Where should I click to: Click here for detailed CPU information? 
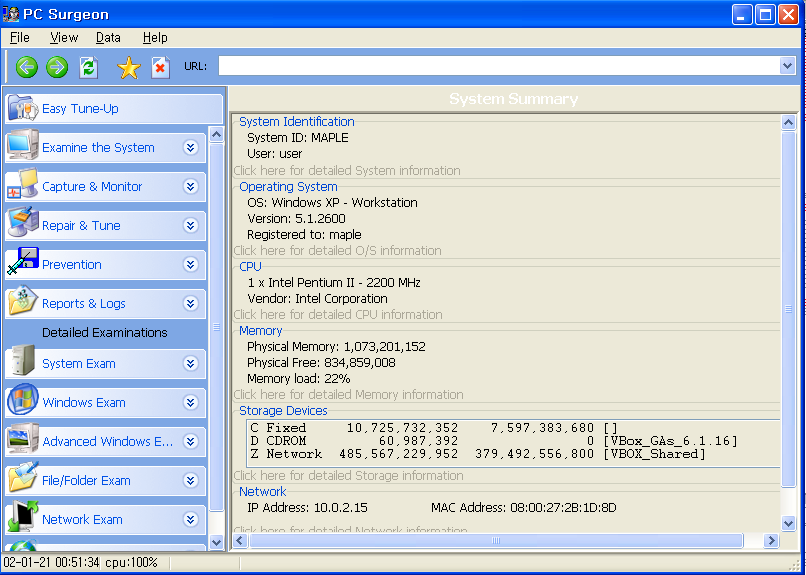pyautogui.click(x=338, y=314)
